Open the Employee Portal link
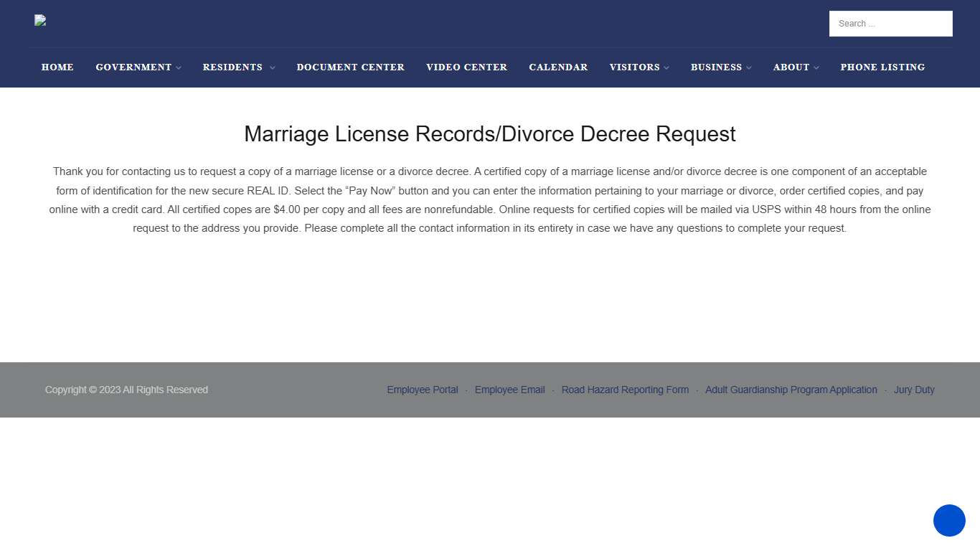 point(422,390)
